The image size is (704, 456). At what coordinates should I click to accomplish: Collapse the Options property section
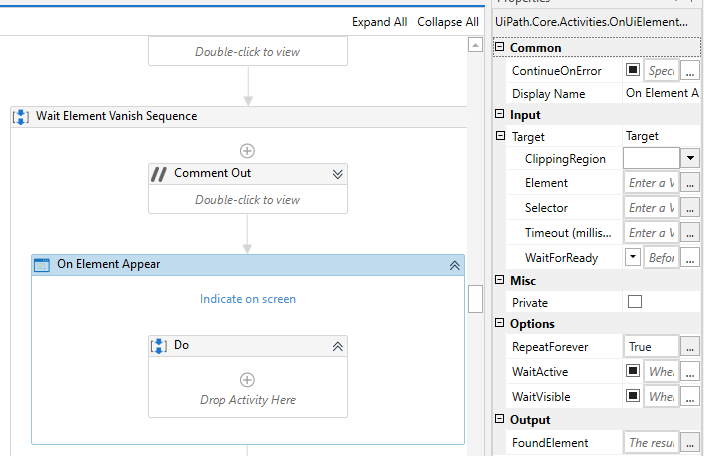pos(500,323)
